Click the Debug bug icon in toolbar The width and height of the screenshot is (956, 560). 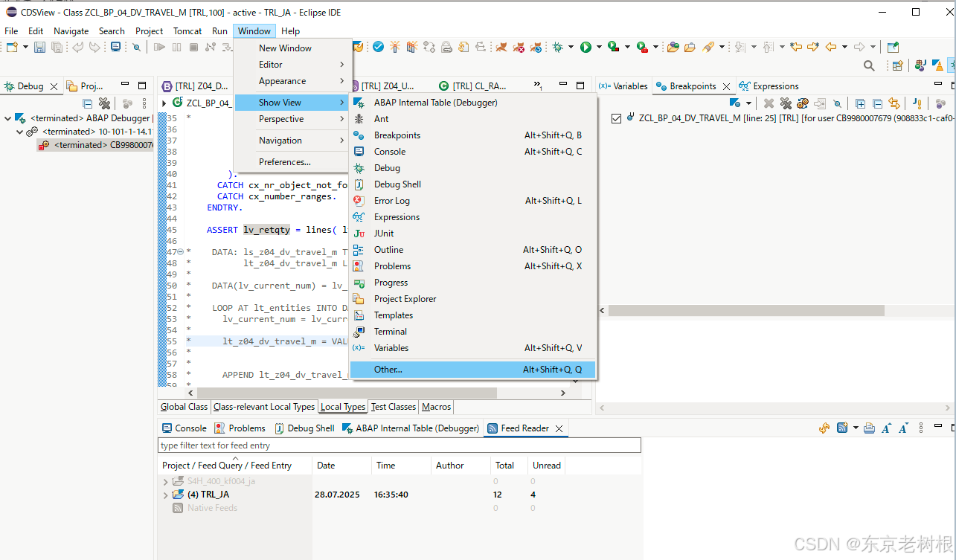(x=557, y=47)
